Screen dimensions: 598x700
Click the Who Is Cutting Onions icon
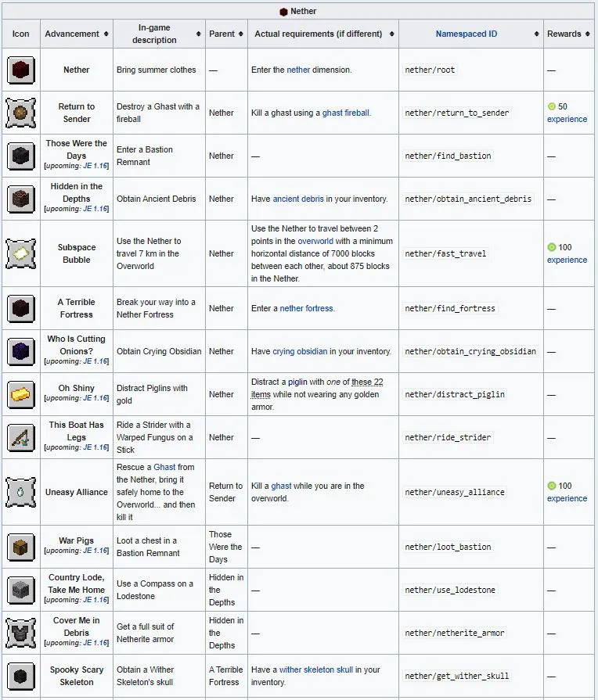click(20, 351)
